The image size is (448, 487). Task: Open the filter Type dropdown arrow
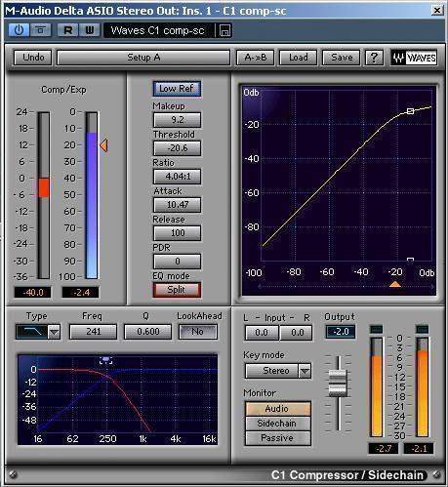(x=54, y=332)
